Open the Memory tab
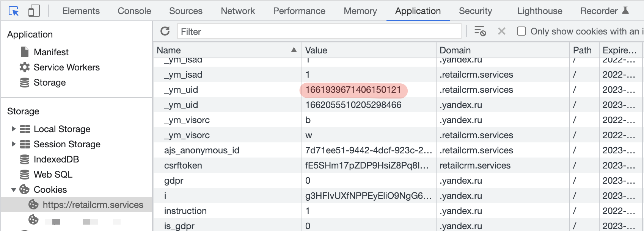 coord(360,11)
